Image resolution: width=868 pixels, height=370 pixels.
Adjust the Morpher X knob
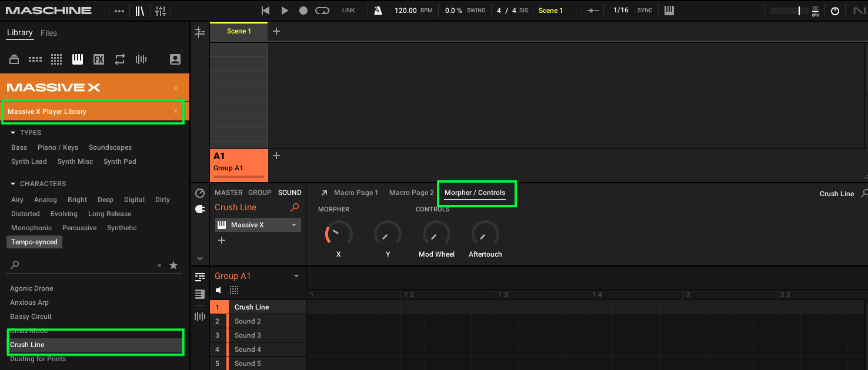338,234
